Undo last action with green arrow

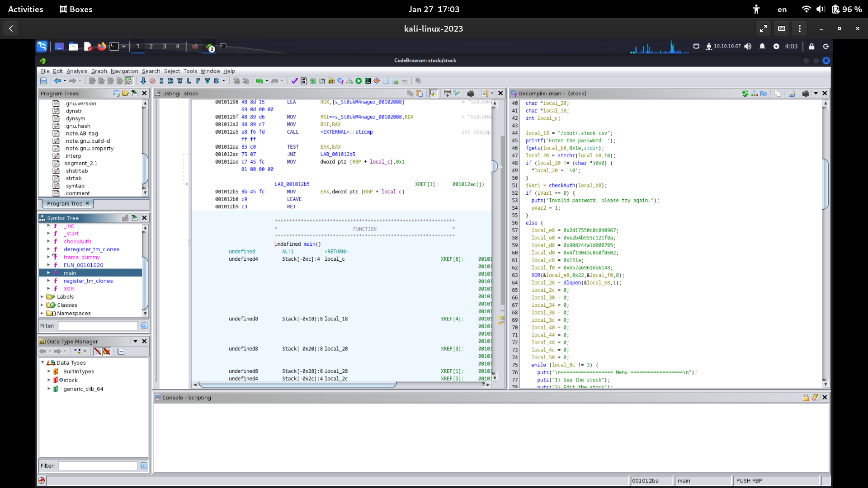click(259, 81)
